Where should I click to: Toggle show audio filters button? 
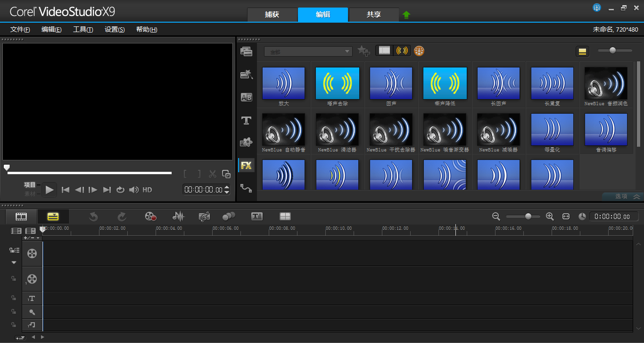pyautogui.click(x=402, y=50)
